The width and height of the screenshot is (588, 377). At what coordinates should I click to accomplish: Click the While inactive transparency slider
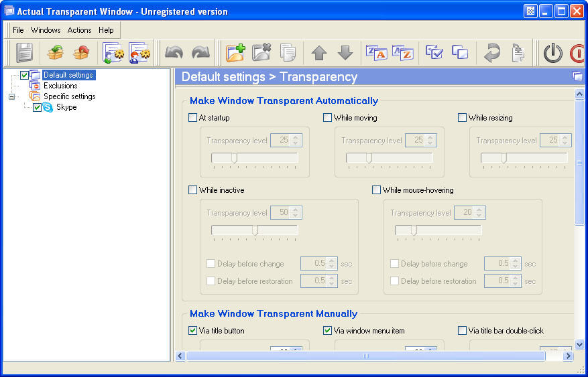coord(255,232)
